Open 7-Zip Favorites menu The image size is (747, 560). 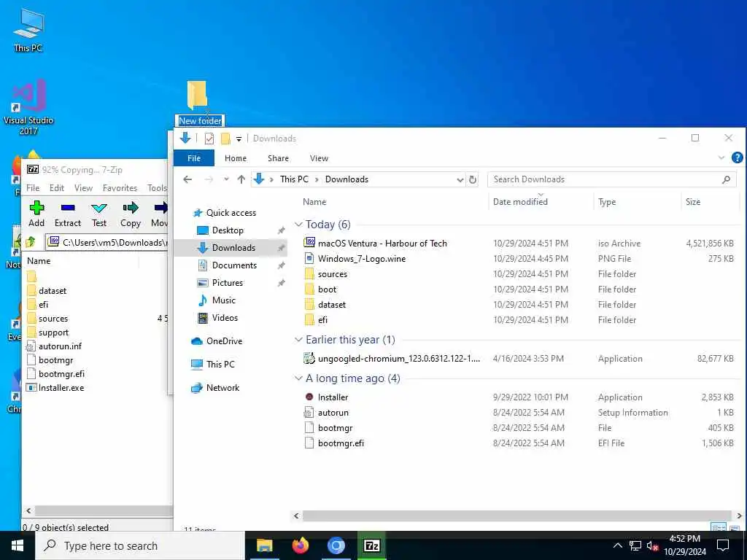click(x=120, y=188)
